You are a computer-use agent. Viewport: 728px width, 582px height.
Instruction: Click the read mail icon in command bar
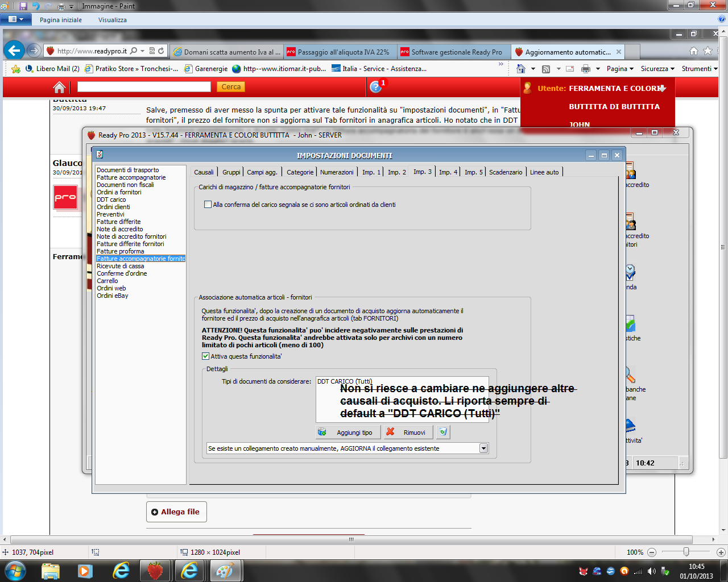tap(570, 69)
